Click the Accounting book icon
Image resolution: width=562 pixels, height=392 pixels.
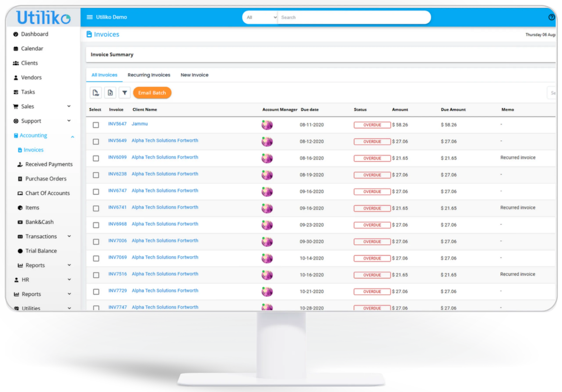16,135
